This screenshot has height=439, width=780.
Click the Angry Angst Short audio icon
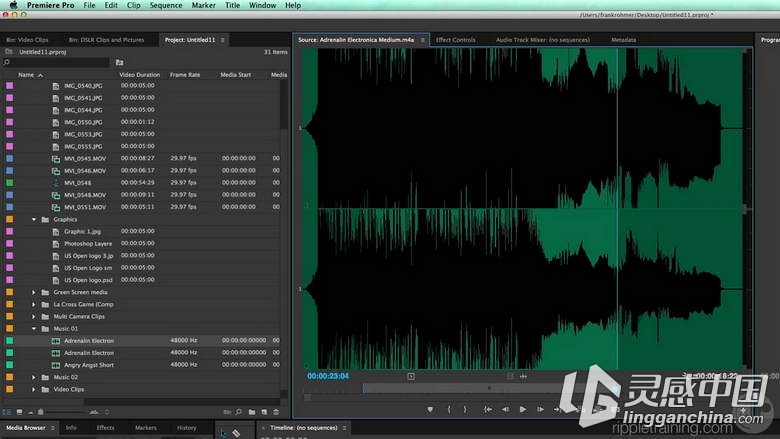56,365
